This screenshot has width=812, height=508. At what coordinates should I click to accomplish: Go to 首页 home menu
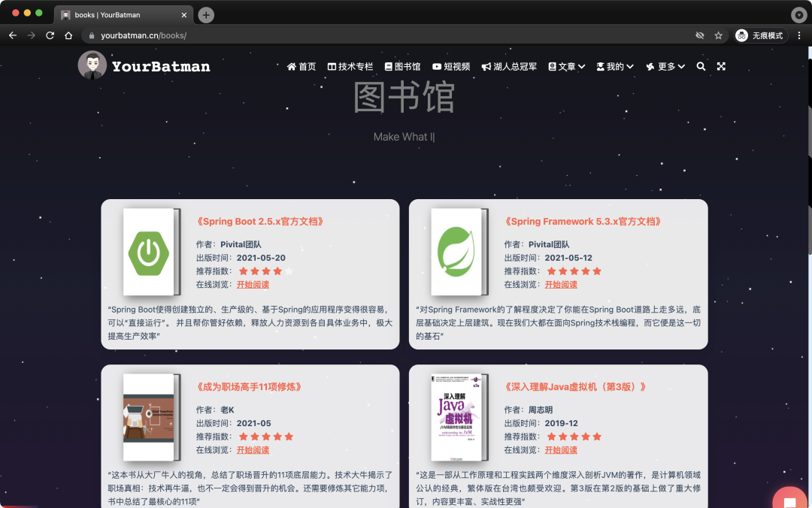point(301,66)
